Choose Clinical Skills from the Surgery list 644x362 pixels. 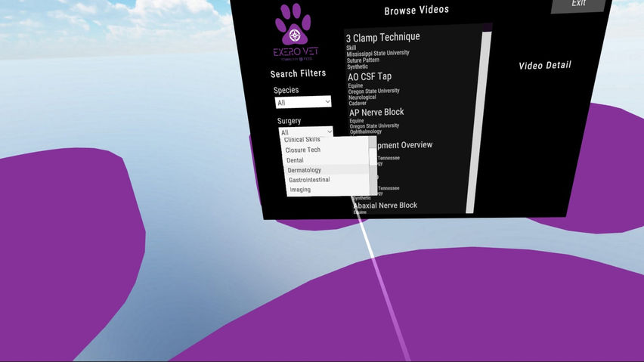click(x=302, y=140)
